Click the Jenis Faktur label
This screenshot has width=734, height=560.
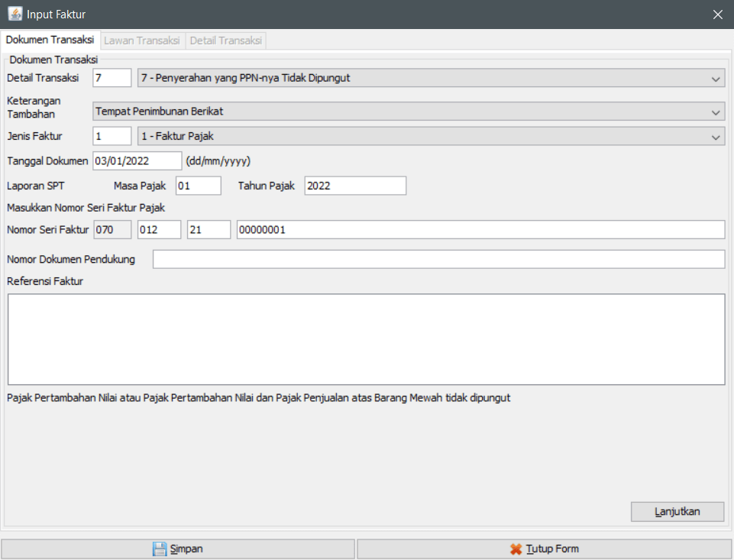pyautogui.click(x=34, y=136)
